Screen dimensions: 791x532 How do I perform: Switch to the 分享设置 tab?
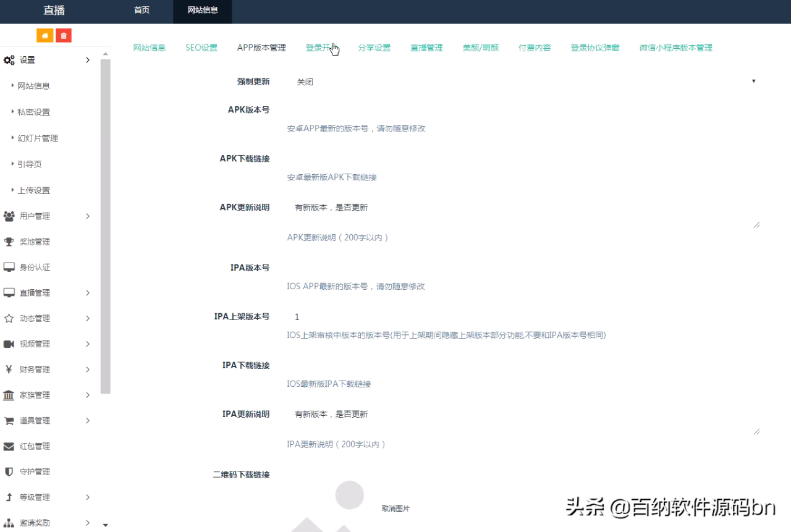pos(374,48)
